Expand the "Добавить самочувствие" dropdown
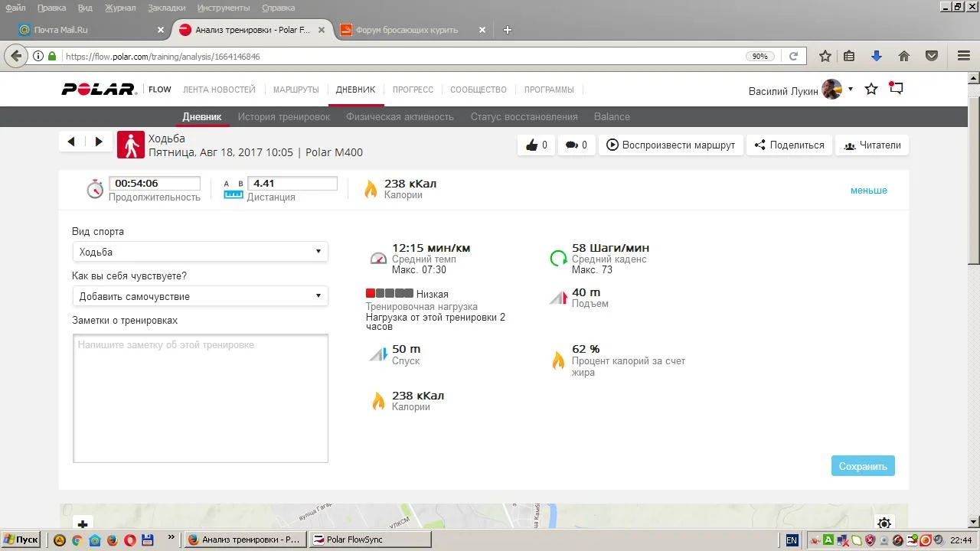The width and height of the screenshot is (980, 551). (x=200, y=296)
